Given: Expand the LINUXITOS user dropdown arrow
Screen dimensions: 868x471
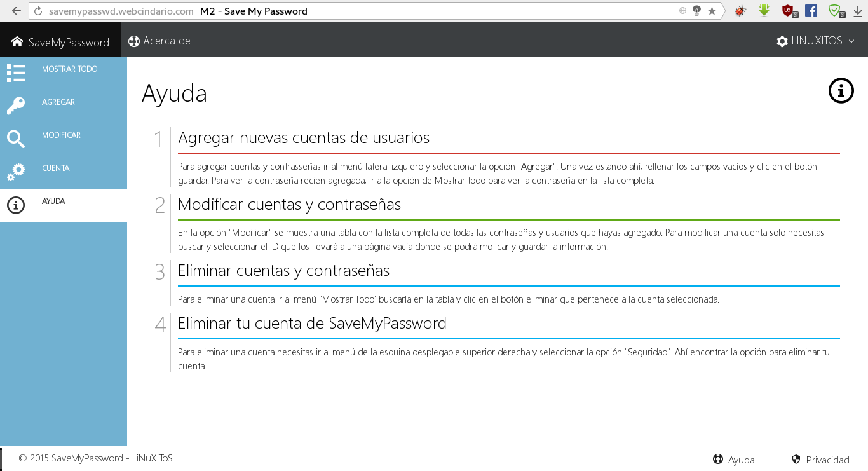Looking at the screenshot, I should [x=851, y=41].
